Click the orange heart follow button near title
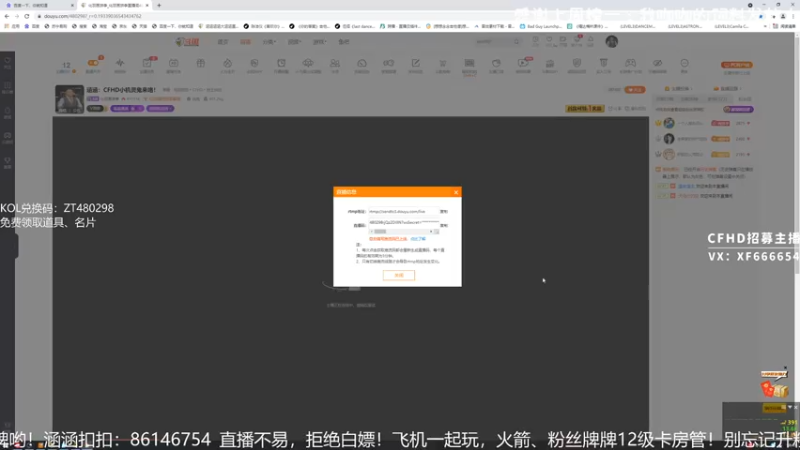The height and width of the screenshot is (450, 800). (635, 90)
